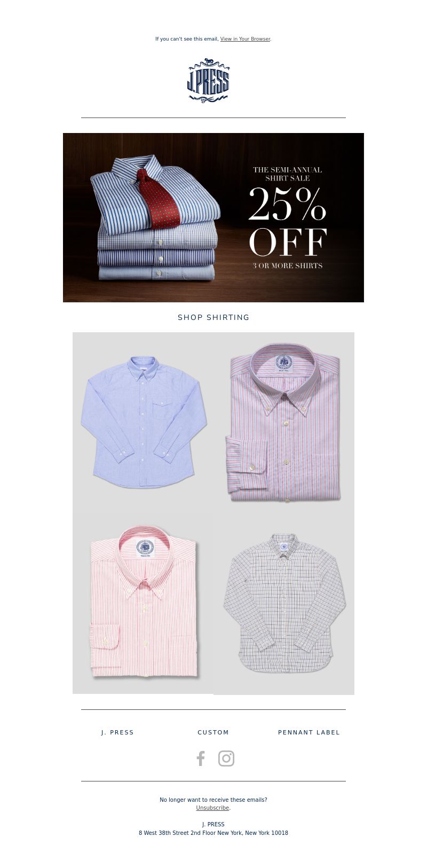
Task: View the solid blue oxford shirt
Action: (143, 423)
